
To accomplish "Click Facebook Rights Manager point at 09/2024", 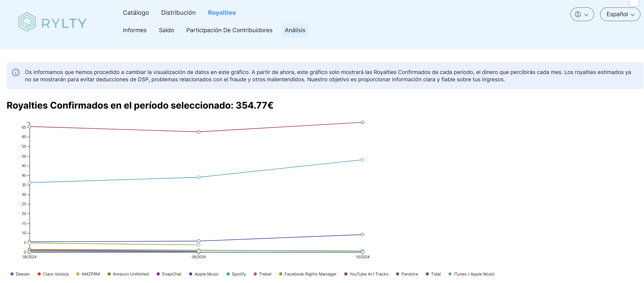I will tap(198, 245).
